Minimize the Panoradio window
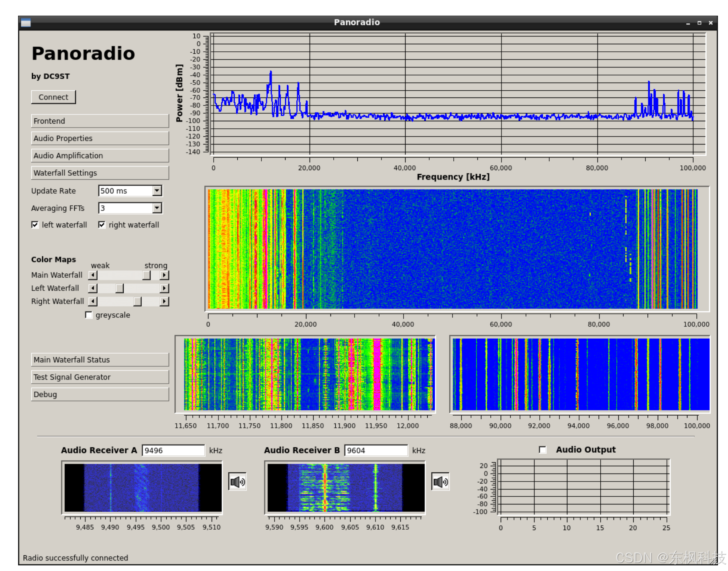Image resolution: width=728 pixels, height=571 pixels. [688, 23]
